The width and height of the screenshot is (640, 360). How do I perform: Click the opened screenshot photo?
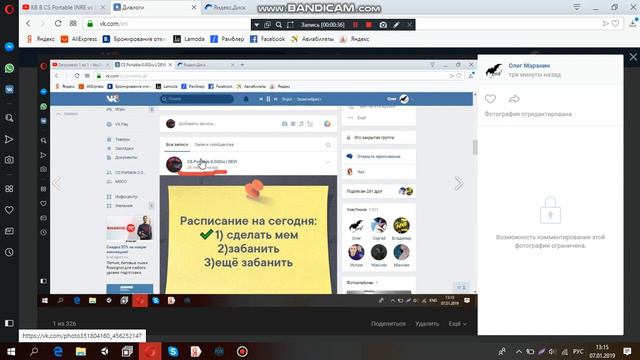click(257, 183)
